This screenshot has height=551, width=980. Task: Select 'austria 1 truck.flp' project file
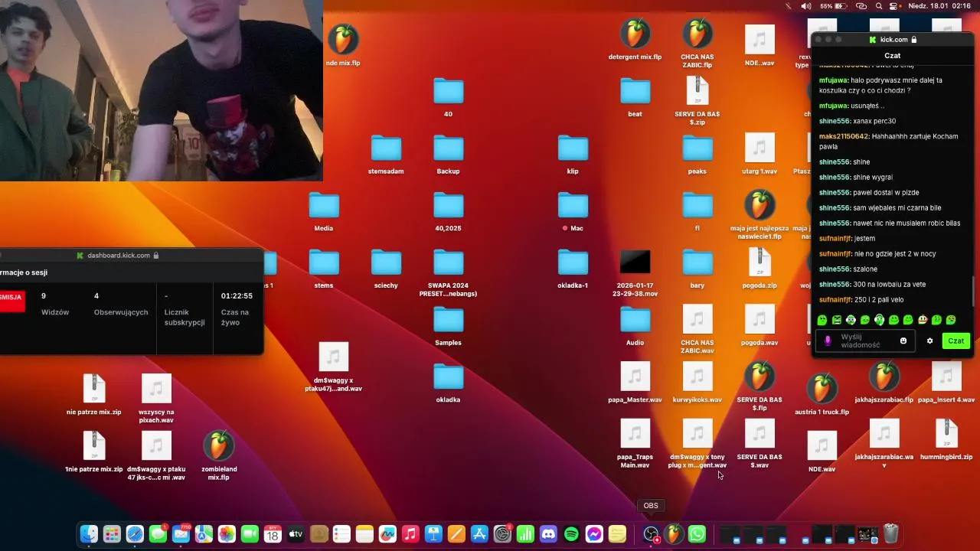822,394
